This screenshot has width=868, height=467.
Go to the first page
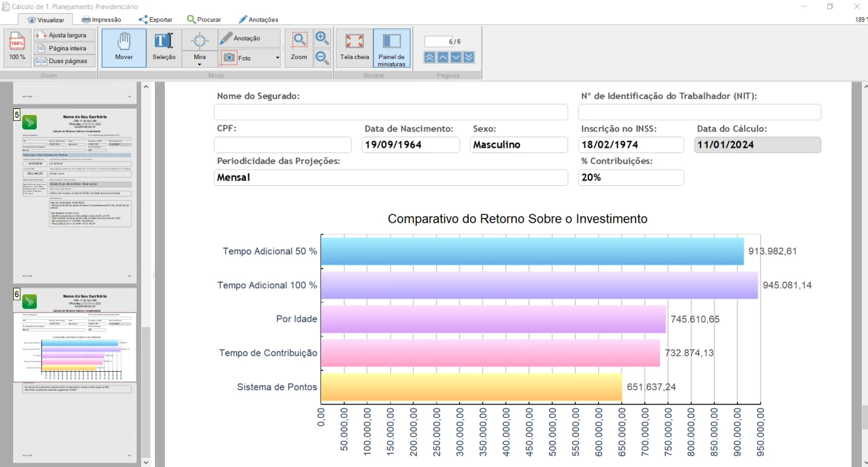pyautogui.click(x=429, y=58)
